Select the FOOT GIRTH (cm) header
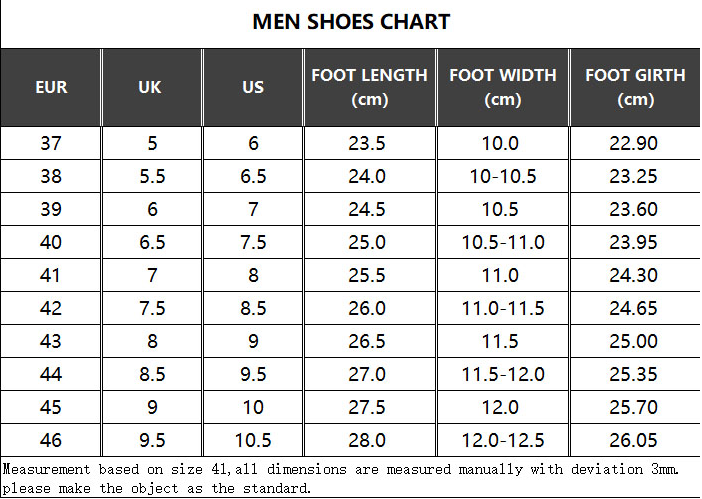Viewport: 702px width, 499px height. pyautogui.click(x=635, y=87)
